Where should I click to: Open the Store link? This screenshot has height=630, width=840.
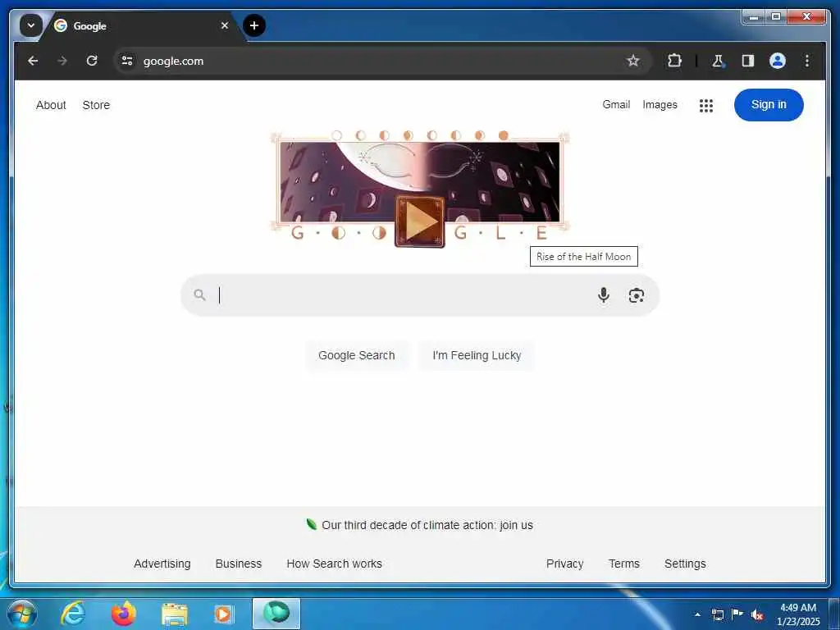96,105
